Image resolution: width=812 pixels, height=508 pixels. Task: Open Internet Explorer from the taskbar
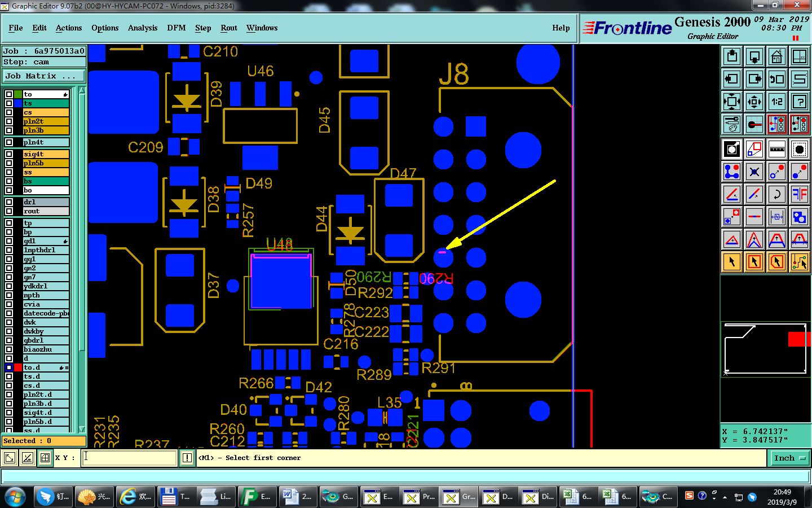[x=136, y=497]
